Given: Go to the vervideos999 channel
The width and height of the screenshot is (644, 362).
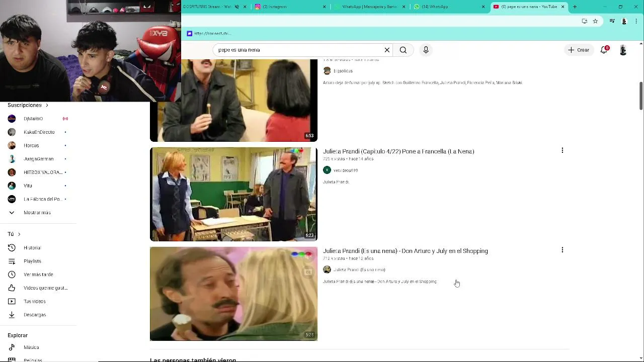Looking at the screenshot, I should 346,170.
